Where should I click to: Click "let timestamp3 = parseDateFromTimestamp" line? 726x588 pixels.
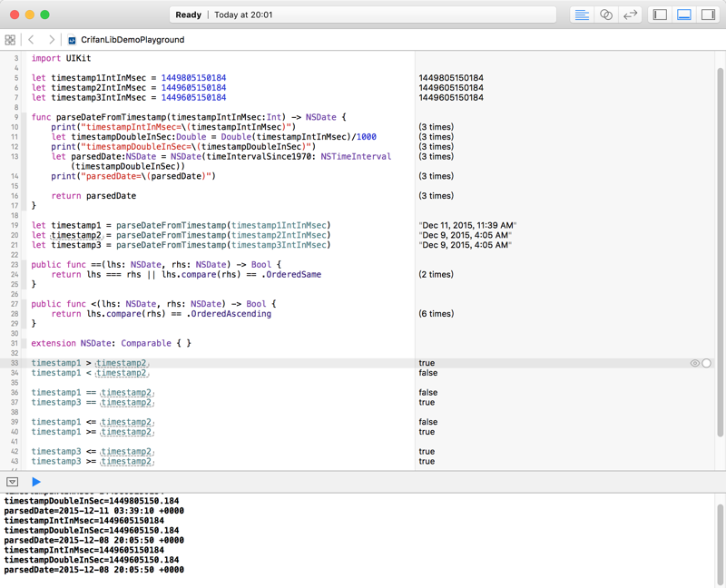coord(181,245)
